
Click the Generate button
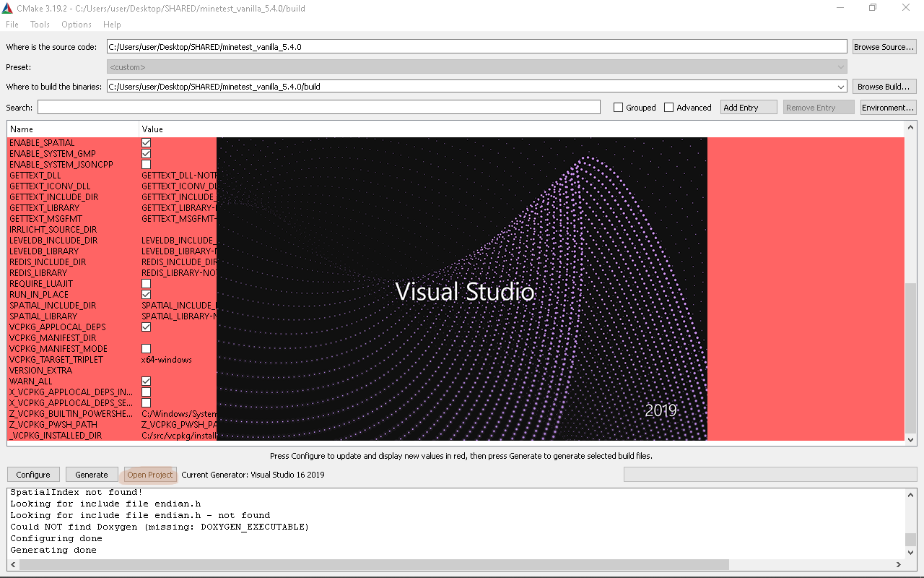(92, 475)
